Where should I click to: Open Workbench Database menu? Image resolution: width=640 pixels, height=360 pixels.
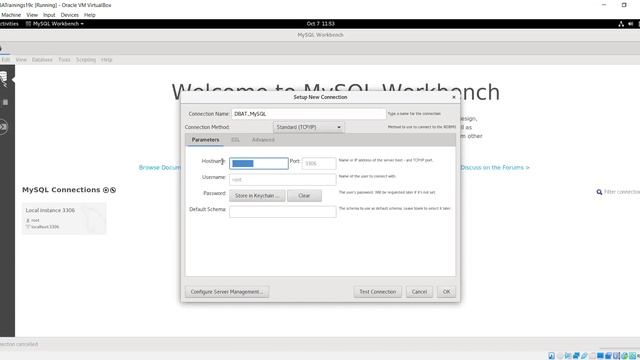click(x=42, y=60)
